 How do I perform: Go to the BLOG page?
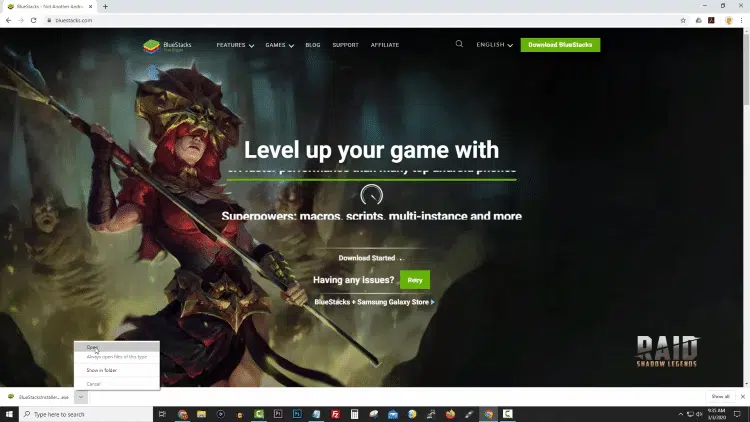(313, 45)
